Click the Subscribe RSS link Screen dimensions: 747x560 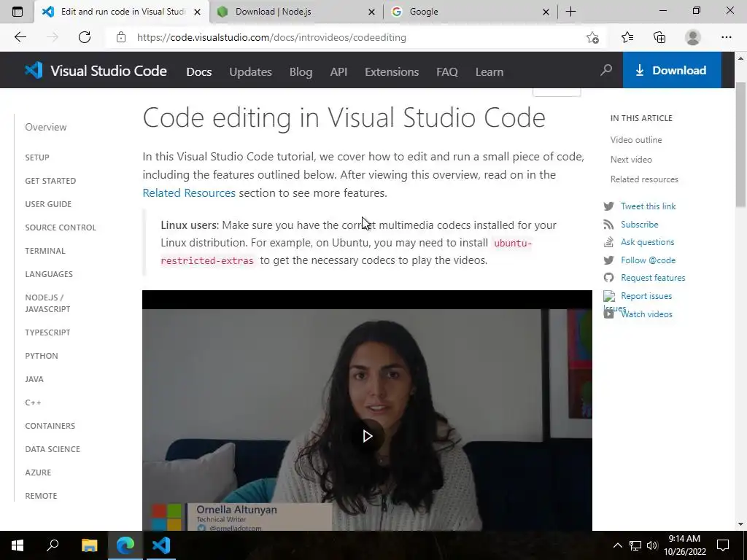point(639,225)
